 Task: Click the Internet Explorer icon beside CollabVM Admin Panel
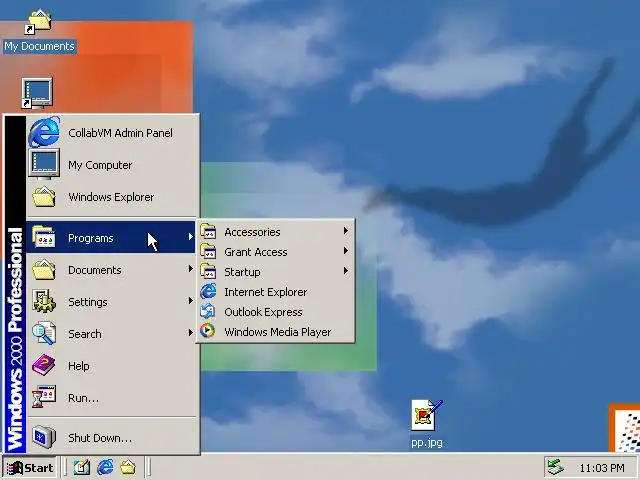click(x=44, y=132)
